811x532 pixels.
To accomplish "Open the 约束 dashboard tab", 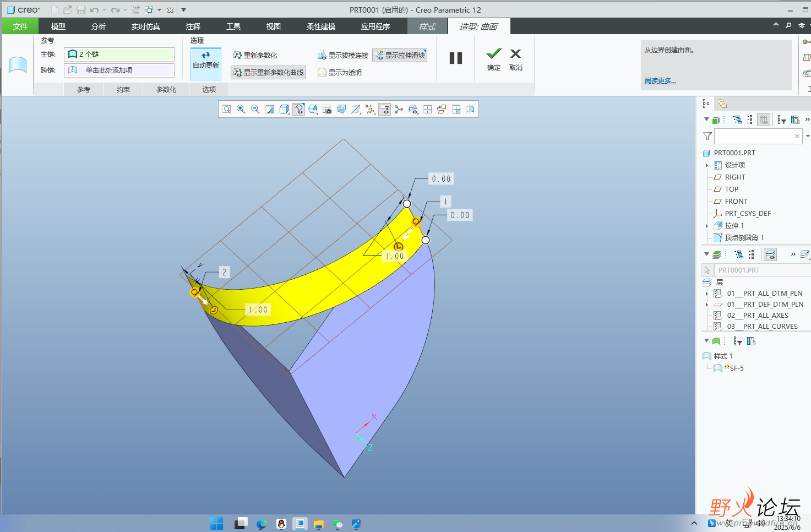I will coord(123,89).
